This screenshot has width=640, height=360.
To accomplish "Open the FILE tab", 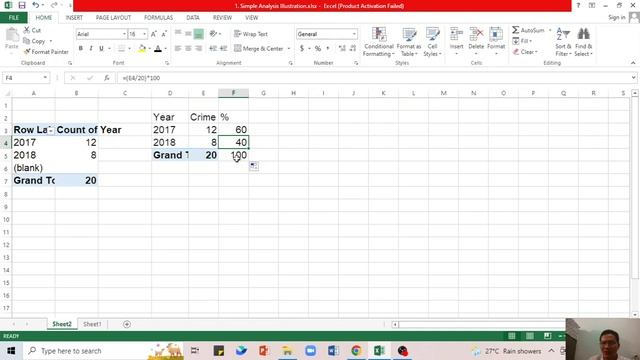I will 13,18.
